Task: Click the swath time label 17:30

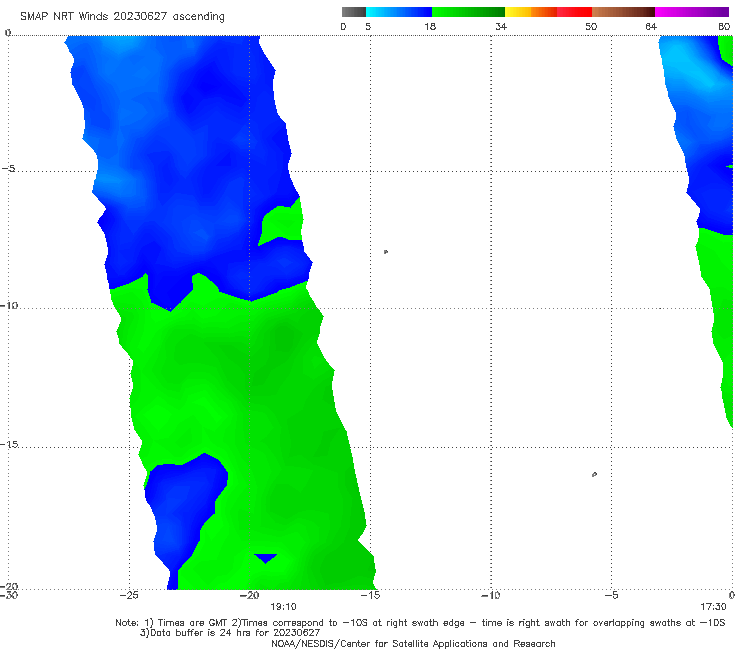Action: point(713,607)
